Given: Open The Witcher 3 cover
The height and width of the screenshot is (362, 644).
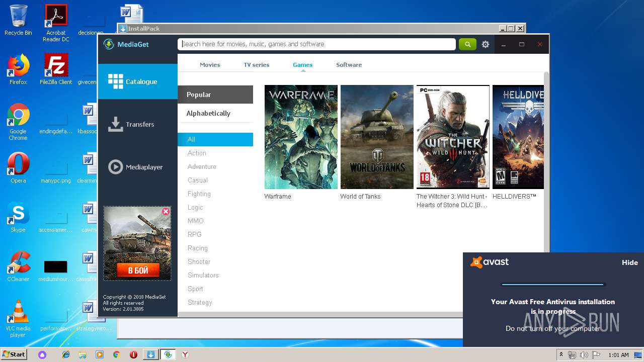Looking at the screenshot, I should click(x=453, y=137).
